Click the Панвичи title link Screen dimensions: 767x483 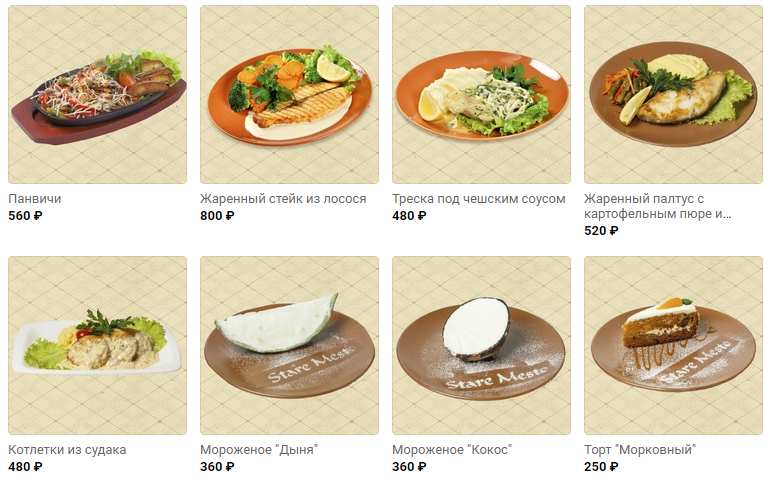[35, 199]
